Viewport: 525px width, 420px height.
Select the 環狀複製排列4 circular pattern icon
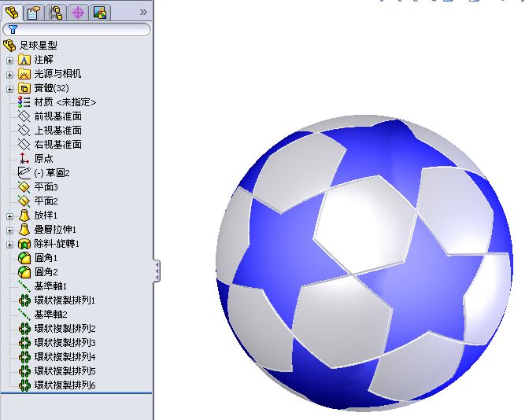pos(24,357)
